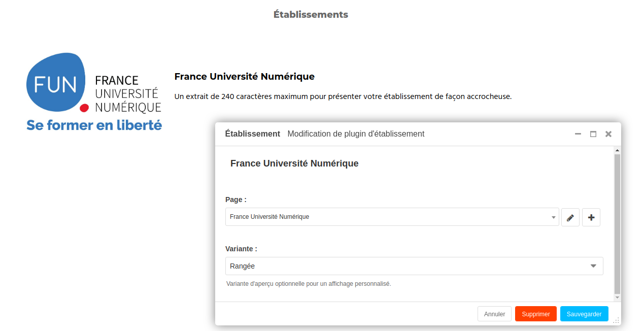This screenshot has width=644, height=331.
Task: Click the Établissement modal title label
Action: tap(252, 134)
